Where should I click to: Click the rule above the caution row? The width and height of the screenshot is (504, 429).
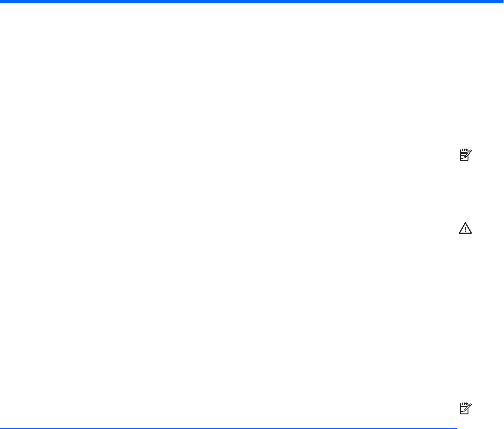pos(229,221)
